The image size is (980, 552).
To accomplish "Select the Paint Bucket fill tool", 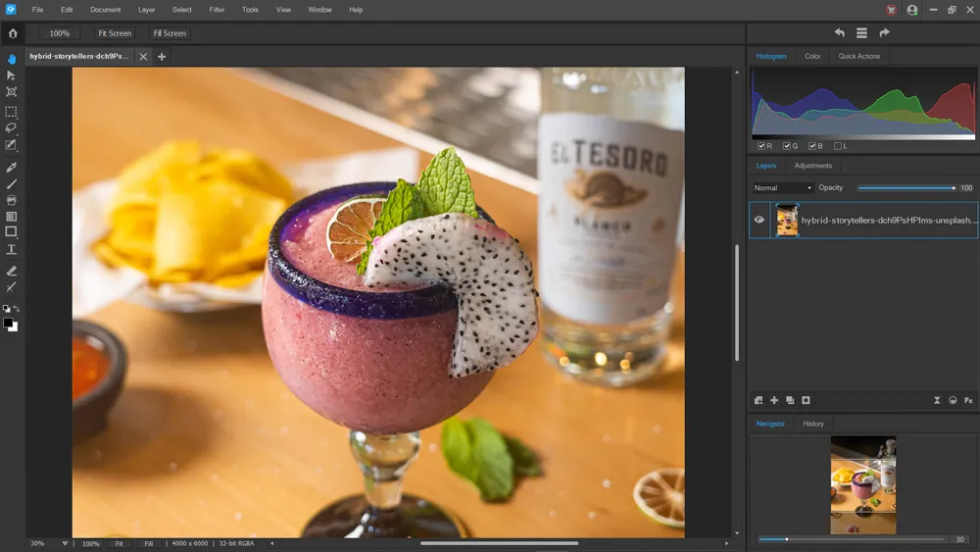I will point(11,200).
